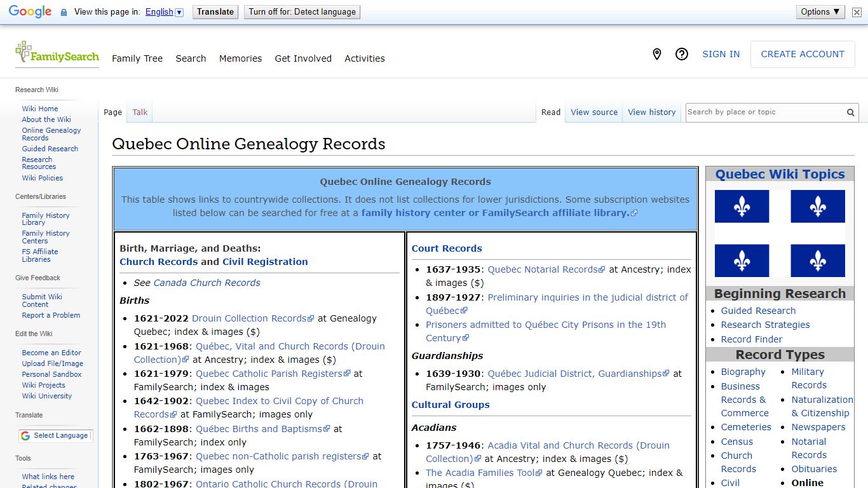Viewport: 868px width, 488px height.
Task: Open Cemeteries record type
Action: tap(746, 427)
